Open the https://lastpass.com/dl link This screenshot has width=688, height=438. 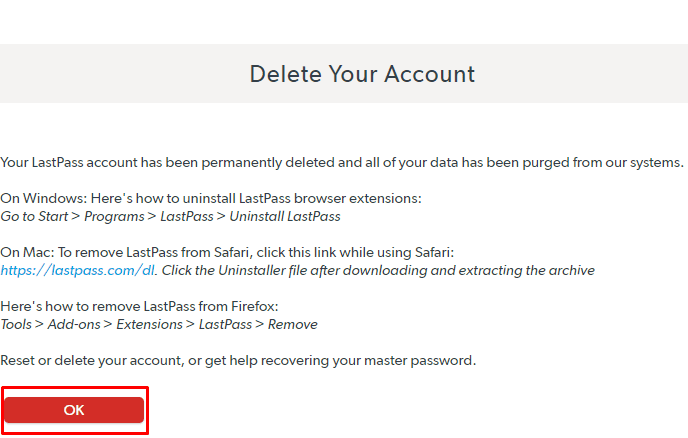[78, 270]
